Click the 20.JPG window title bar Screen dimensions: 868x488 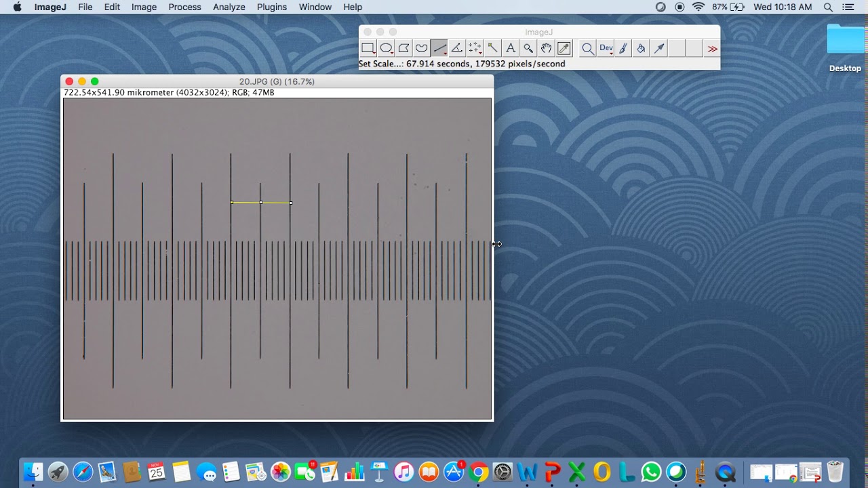[x=277, y=81]
